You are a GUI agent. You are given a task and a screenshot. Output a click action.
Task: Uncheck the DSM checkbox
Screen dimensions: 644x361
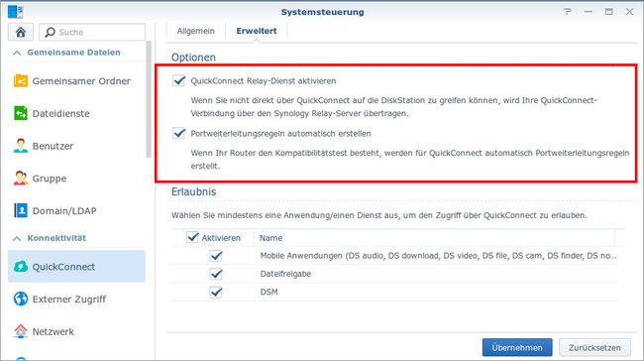click(216, 292)
